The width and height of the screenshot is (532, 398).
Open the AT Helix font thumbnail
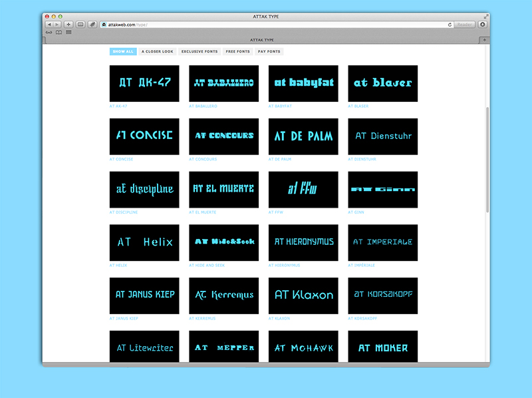pyautogui.click(x=144, y=243)
